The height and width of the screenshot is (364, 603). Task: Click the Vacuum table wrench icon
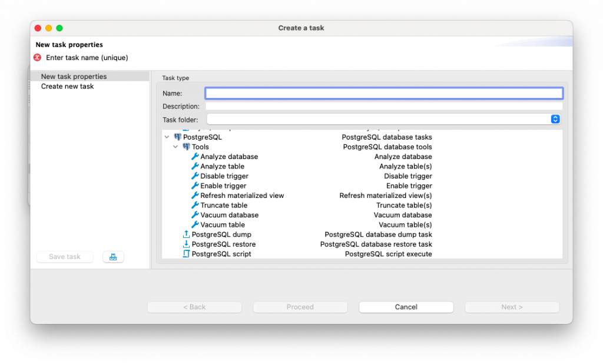click(195, 224)
